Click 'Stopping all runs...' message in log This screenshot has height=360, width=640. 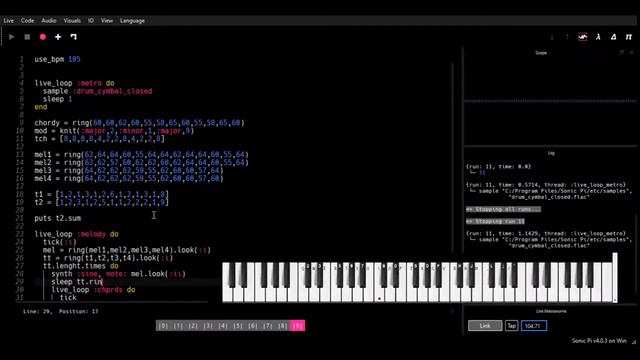point(503,209)
